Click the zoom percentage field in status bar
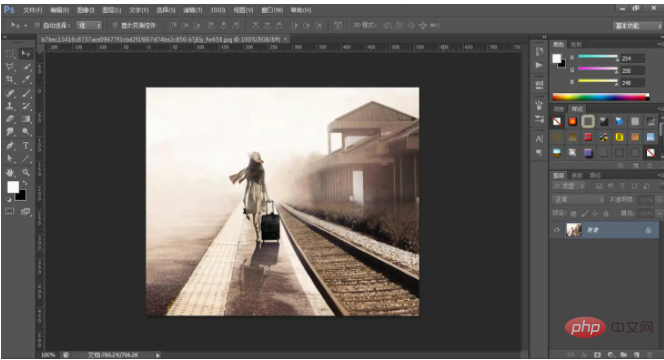The image size is (664, 360). pos(48,355)
